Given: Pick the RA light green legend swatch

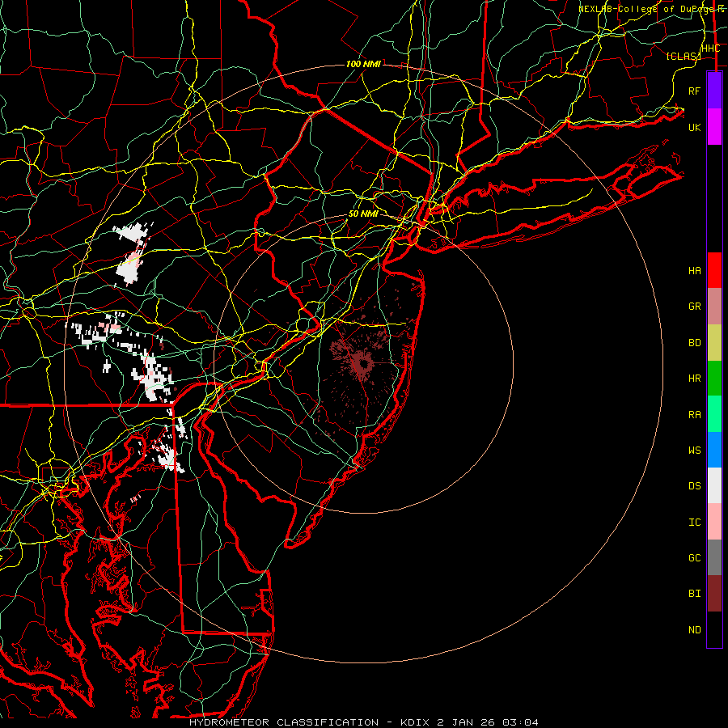Looking at the screenshot, I should click(714, 414).
